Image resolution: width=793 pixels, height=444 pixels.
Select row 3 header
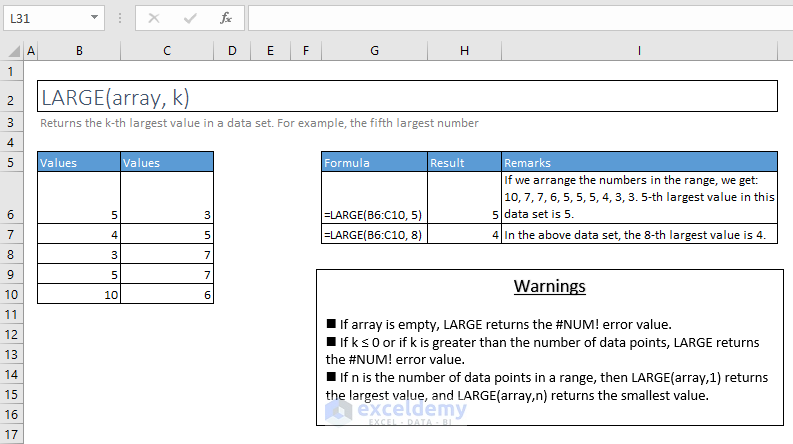click(x=11, y=122)
